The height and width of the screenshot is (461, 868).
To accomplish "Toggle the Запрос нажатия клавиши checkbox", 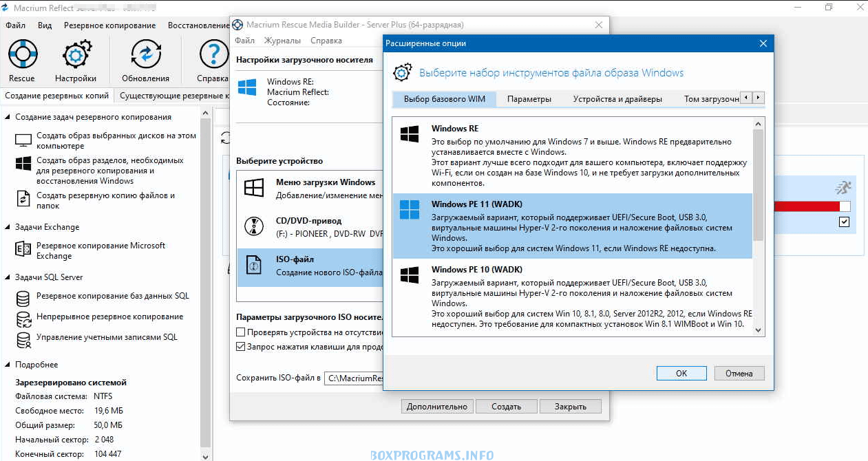I will 241,347.
